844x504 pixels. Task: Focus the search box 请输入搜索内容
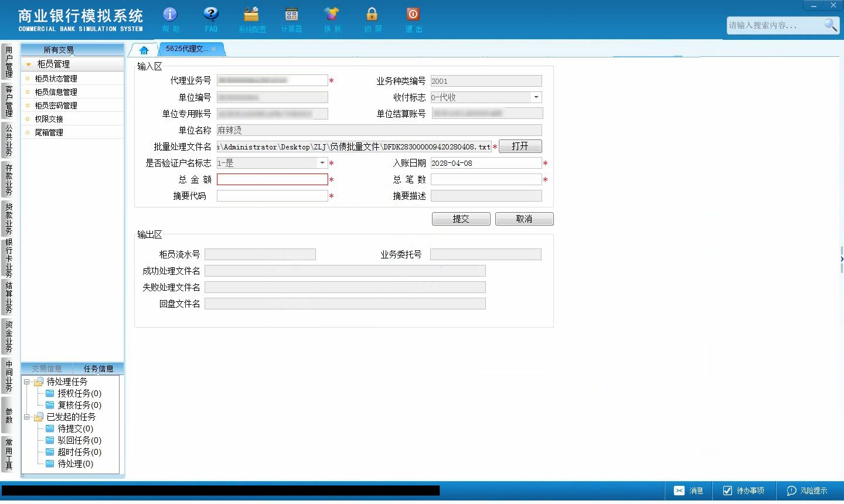point(774,25)
